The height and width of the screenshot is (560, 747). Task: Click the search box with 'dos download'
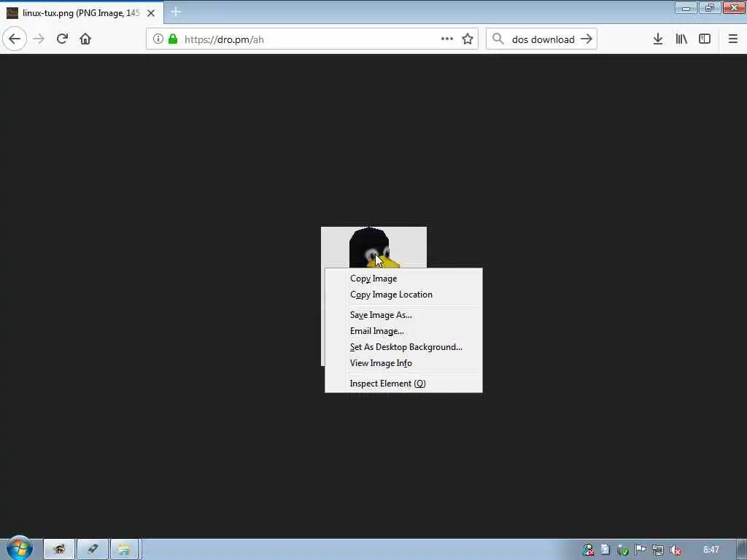click(543, 39)
